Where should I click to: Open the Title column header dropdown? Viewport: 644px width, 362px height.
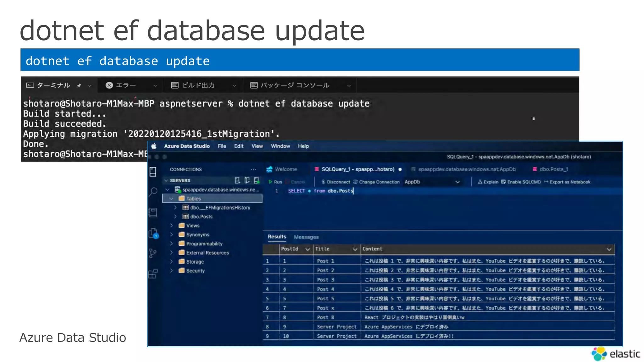point(355,249)
